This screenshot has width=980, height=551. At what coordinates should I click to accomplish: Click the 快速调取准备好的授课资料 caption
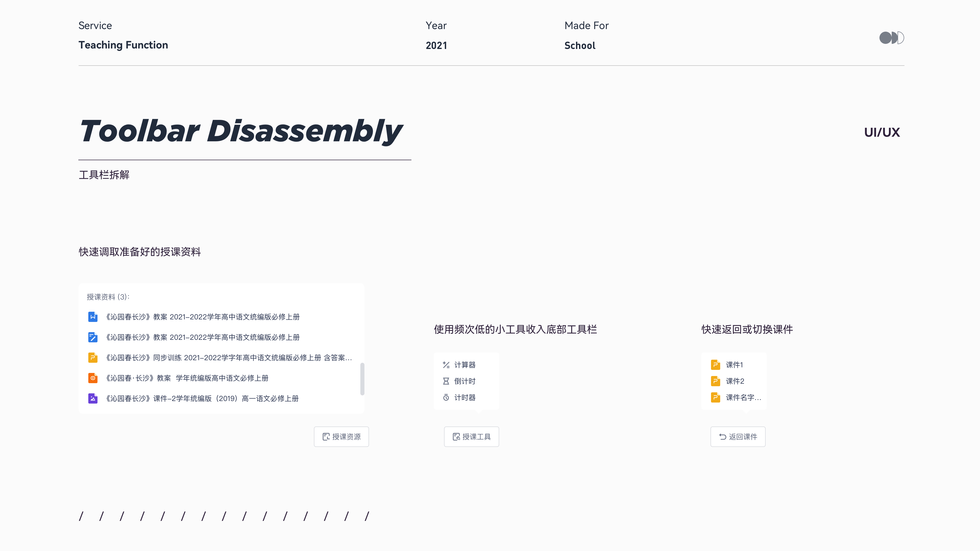click(x=140, y=252)
